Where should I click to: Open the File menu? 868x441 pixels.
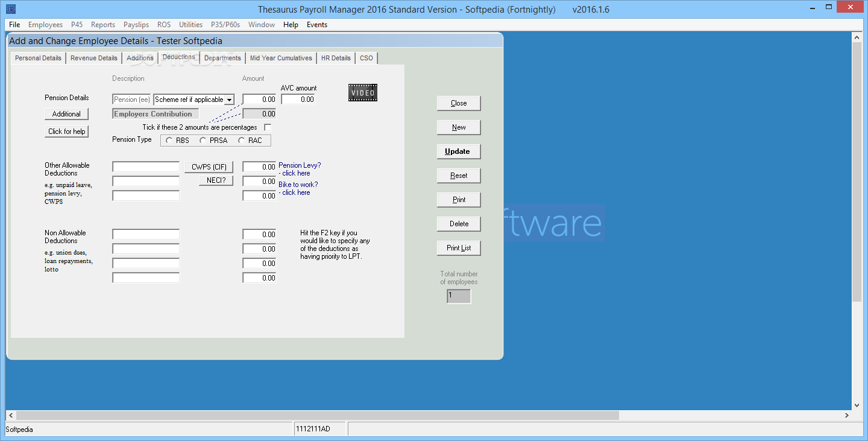14,25
